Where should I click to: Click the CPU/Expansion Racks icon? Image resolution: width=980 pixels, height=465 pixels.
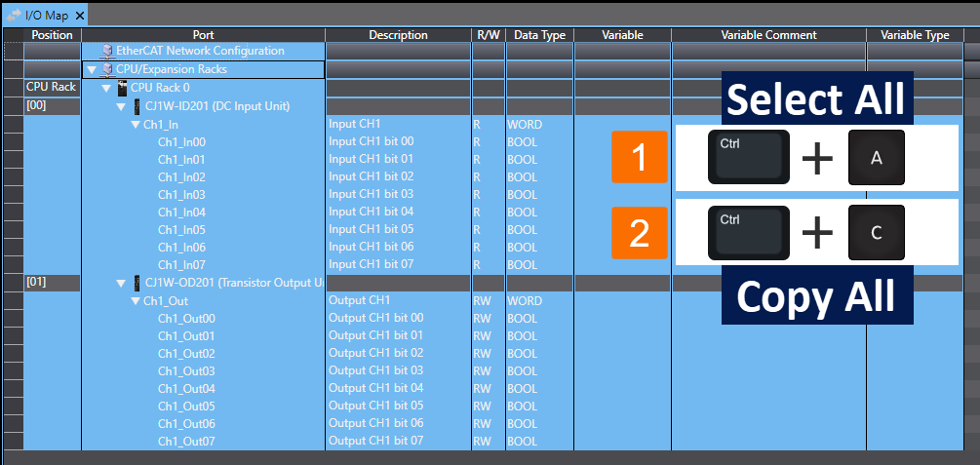[108, 69]
